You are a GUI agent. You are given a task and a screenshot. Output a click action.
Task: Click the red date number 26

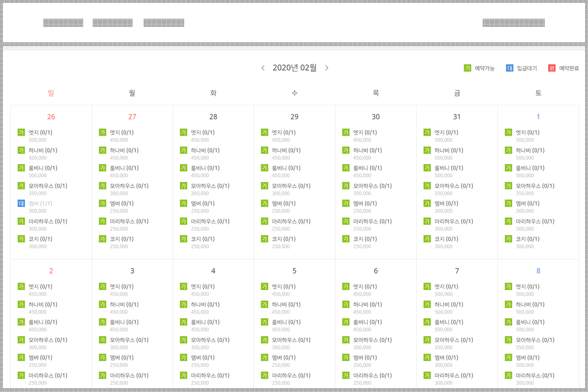pos(51,117)
